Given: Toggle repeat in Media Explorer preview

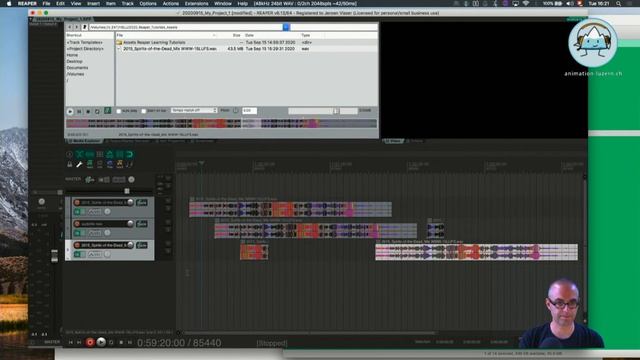Looking at the screenshot, I should (97, 111).
